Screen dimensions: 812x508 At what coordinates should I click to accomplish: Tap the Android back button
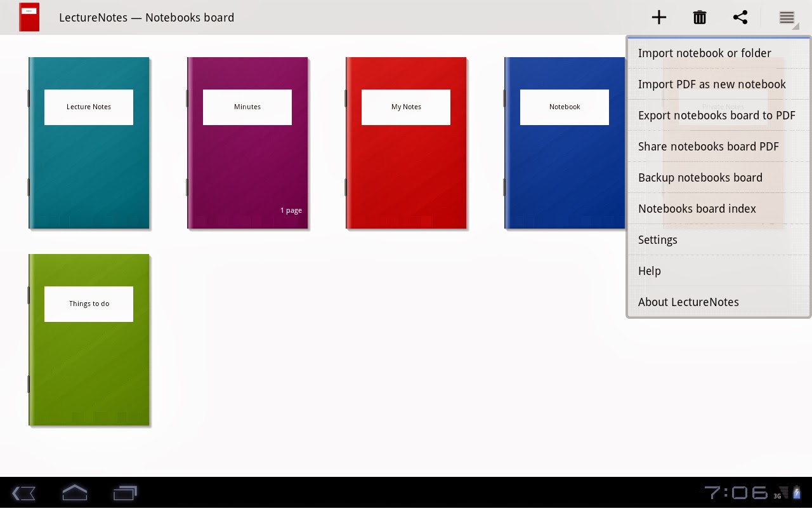(x=23, y=493)
